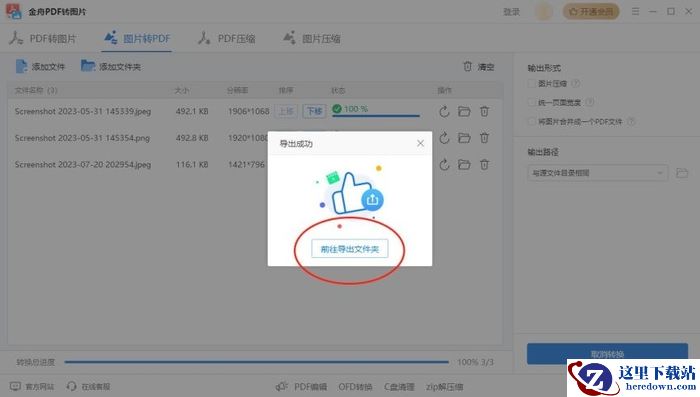700x397 pixels.
Task: Toggle the 图片压缩 output checkbox
Action: [531, 84]
